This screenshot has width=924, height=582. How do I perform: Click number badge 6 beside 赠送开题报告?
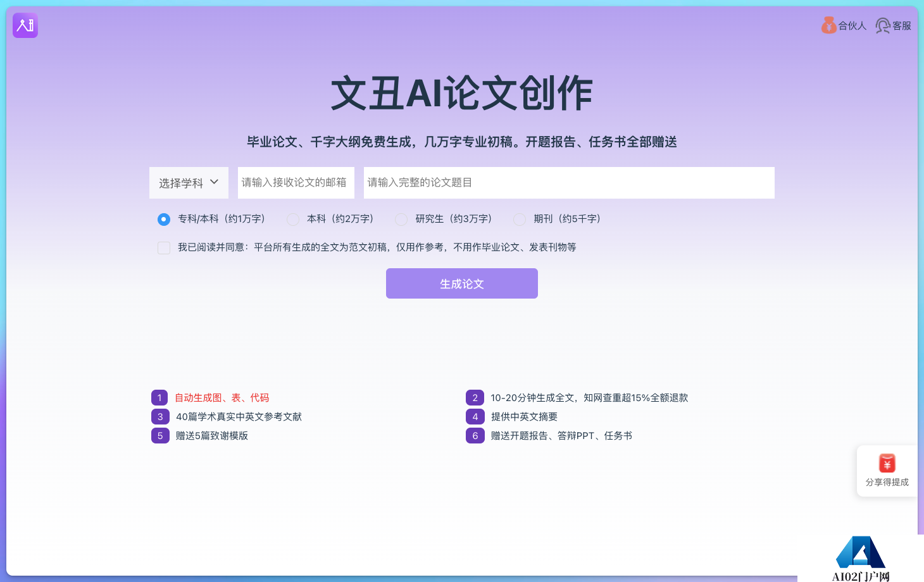tap(475, 436)
